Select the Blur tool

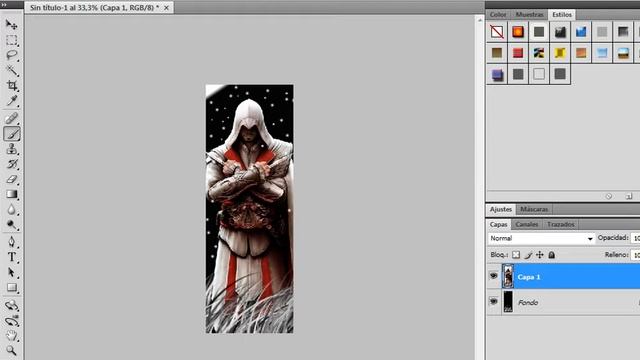coord(11,209)
